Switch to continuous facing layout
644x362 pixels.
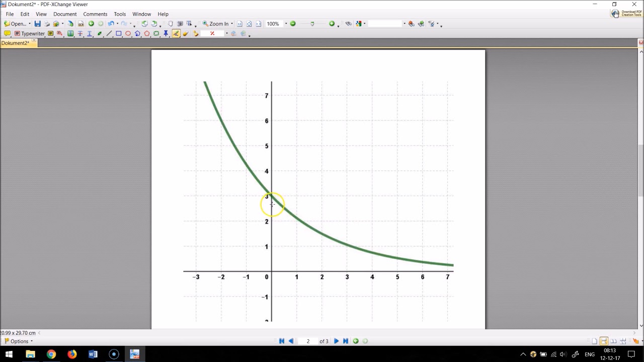[x=623, y=341]
